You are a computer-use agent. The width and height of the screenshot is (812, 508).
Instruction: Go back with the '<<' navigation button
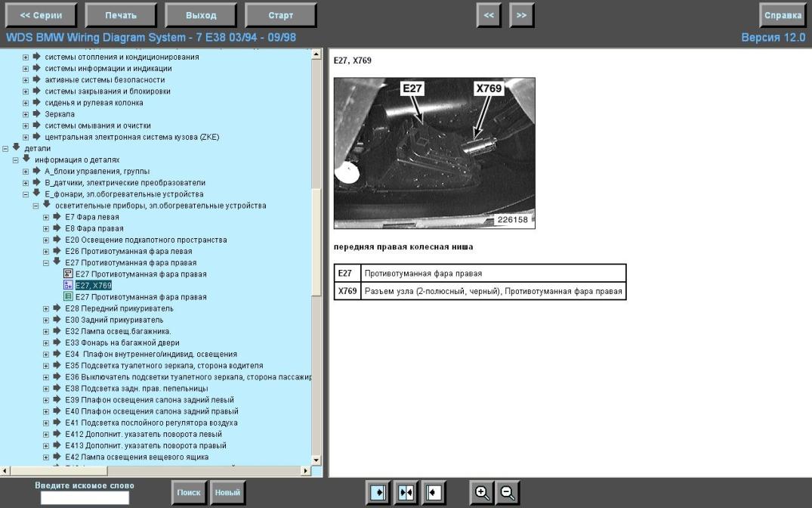click(489, 15)
